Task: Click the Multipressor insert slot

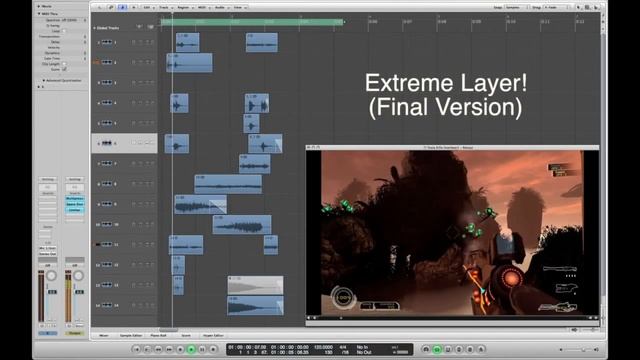Action: (75, 198)
